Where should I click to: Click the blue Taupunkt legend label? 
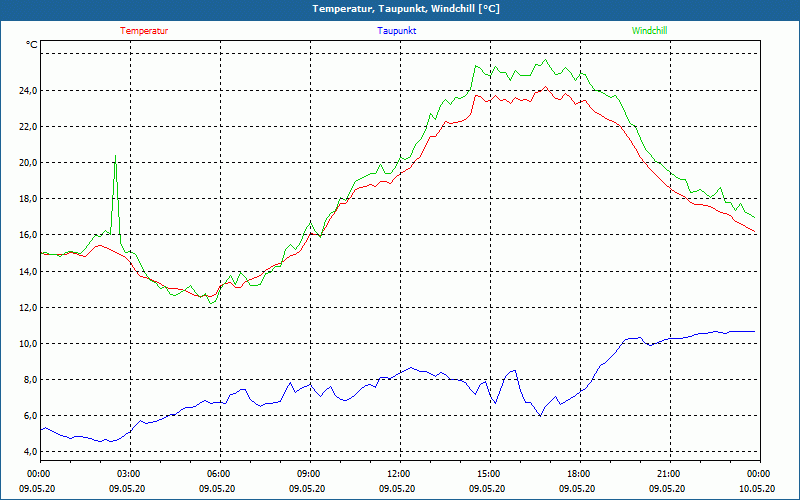coord(397,30)
